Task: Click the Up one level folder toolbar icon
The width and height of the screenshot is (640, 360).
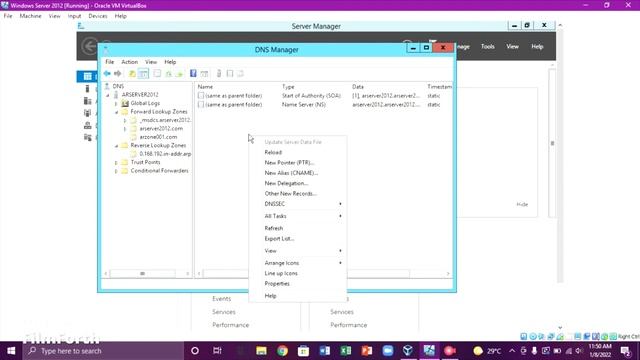Action: [x=132, y=73]
